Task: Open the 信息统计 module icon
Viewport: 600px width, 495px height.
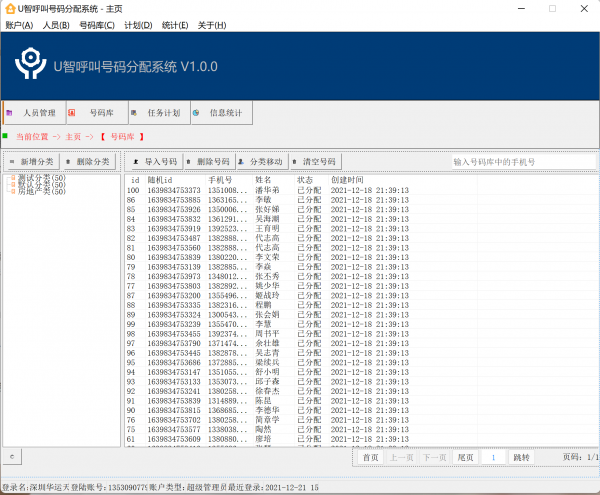Action: [x=220, y=113]
